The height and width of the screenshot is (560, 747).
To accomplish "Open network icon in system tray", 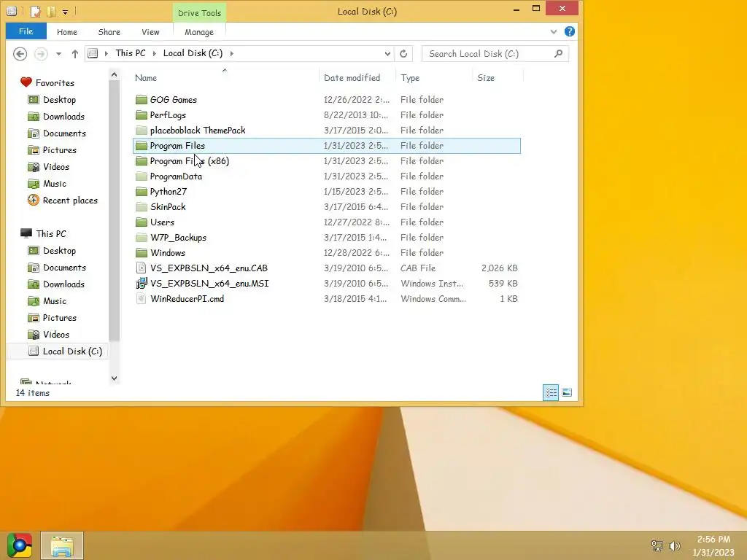I will tap(657, 545).
